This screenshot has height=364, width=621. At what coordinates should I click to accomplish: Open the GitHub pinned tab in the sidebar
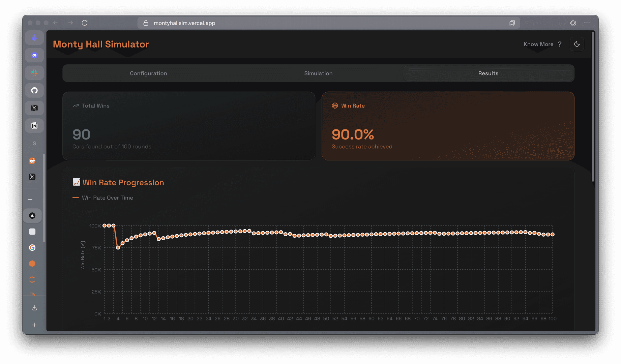(x=34, y=90)
